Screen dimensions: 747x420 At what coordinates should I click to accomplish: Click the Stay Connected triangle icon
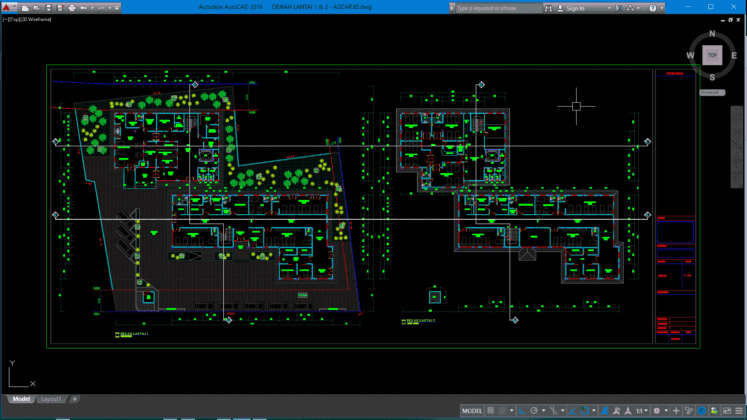[631, 8]
